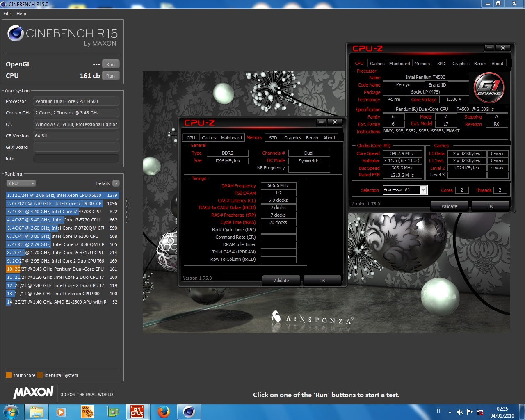This screenshot has width=525, height=420.
Task: Switch to SPD tab in CPU-Z Memory window
Action: tap(273, 138)
